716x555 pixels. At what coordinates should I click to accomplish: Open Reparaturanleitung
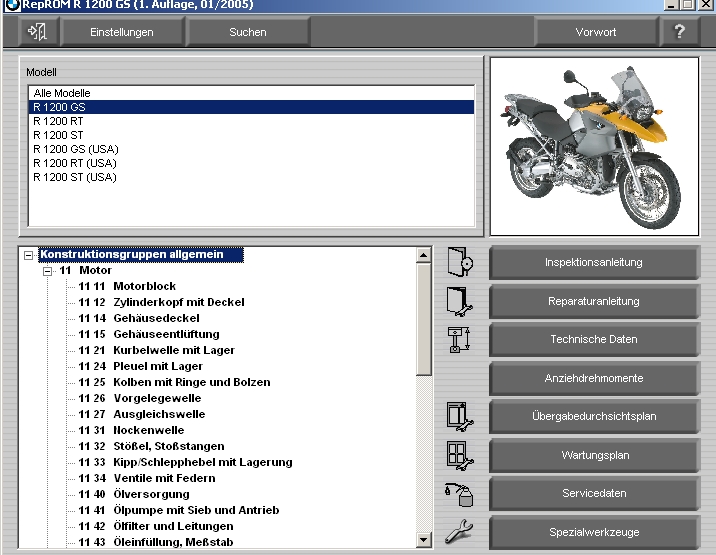click(594, 301)
